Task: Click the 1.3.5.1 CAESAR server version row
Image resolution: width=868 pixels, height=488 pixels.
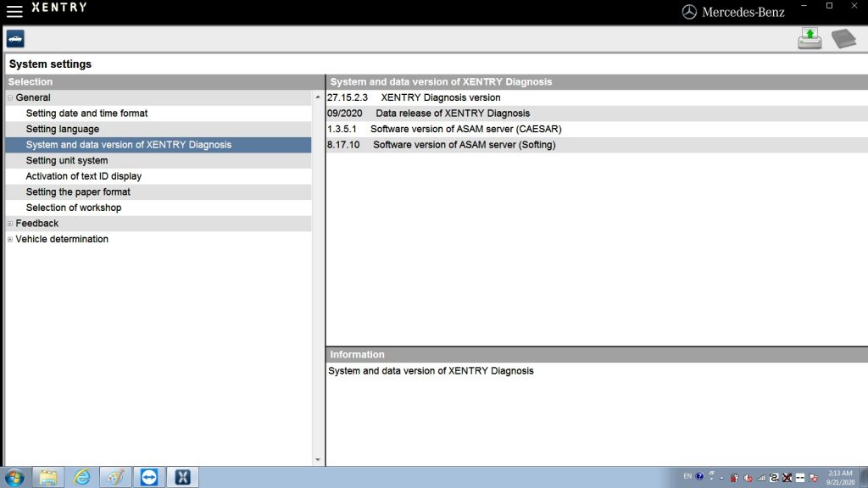Action: click(597, 129)
